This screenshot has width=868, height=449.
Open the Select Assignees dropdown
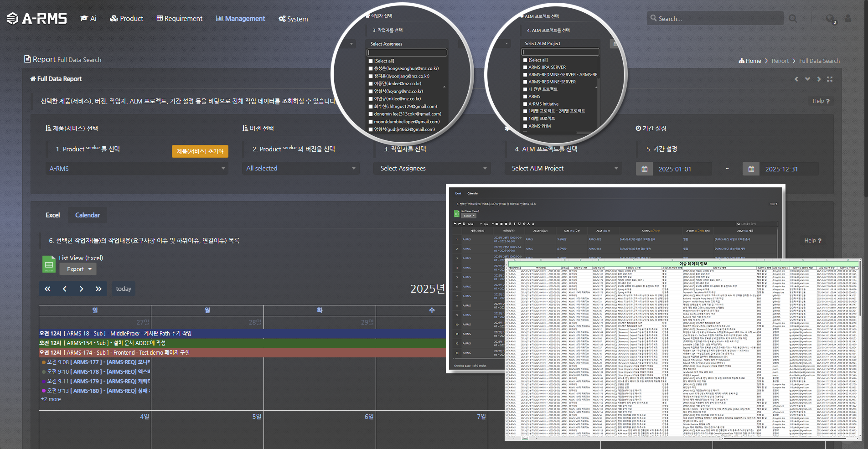point(432,169)
